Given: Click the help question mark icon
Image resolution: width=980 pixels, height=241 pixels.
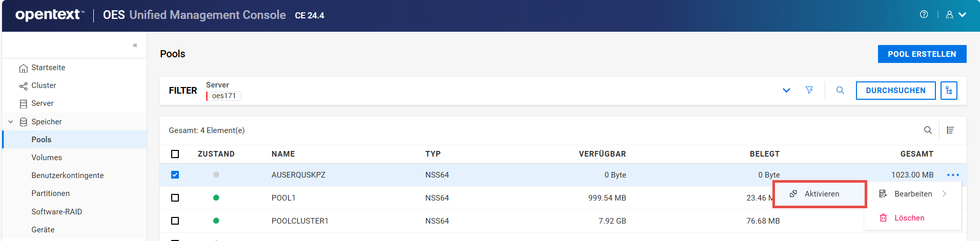Looking at the screenshot, I should tap(924, 14).
